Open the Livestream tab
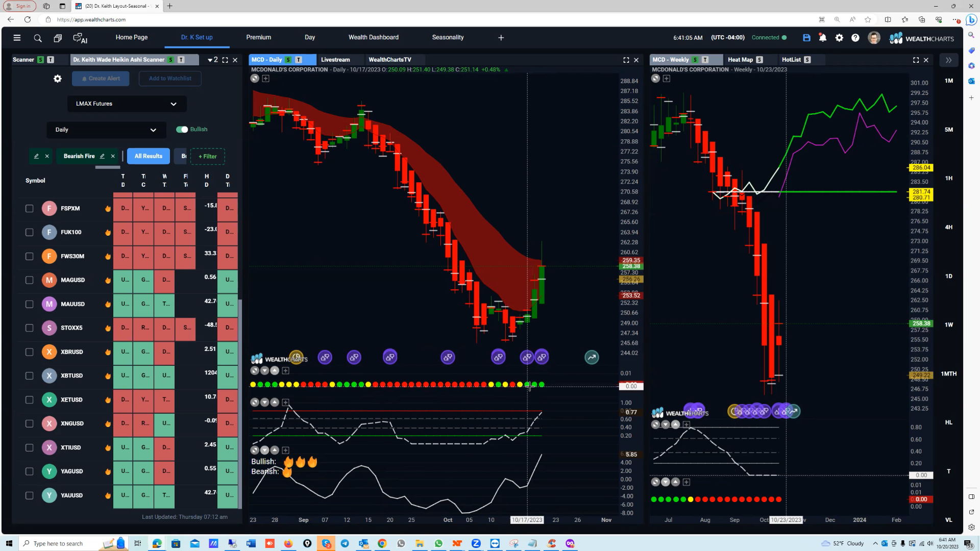980x551 pixels. click(335, 60)
